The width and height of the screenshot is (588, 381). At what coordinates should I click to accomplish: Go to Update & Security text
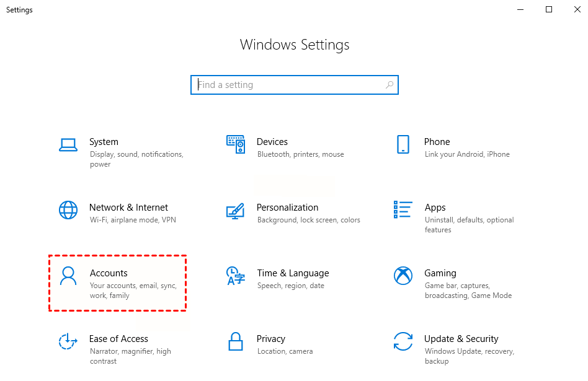(461, 339)
